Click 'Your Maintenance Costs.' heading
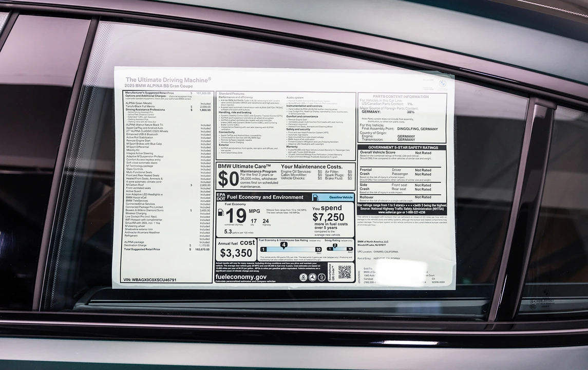 pyautogui.click(x=312, y=166)
